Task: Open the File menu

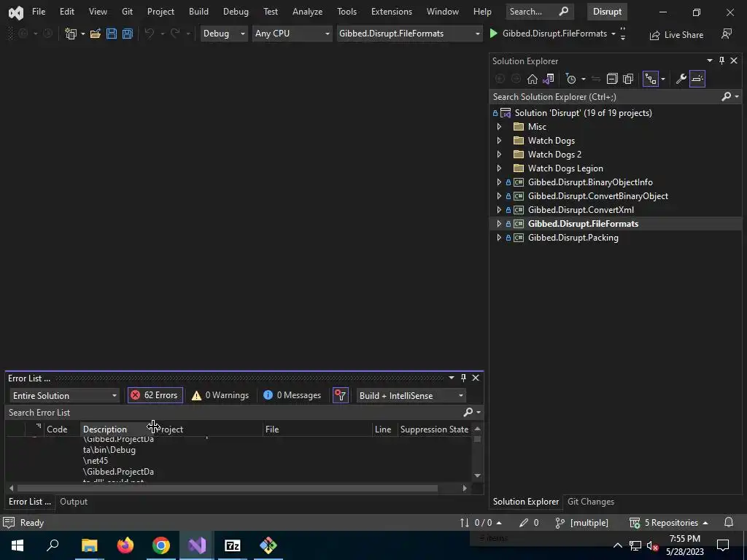Action: click(39, 12)
